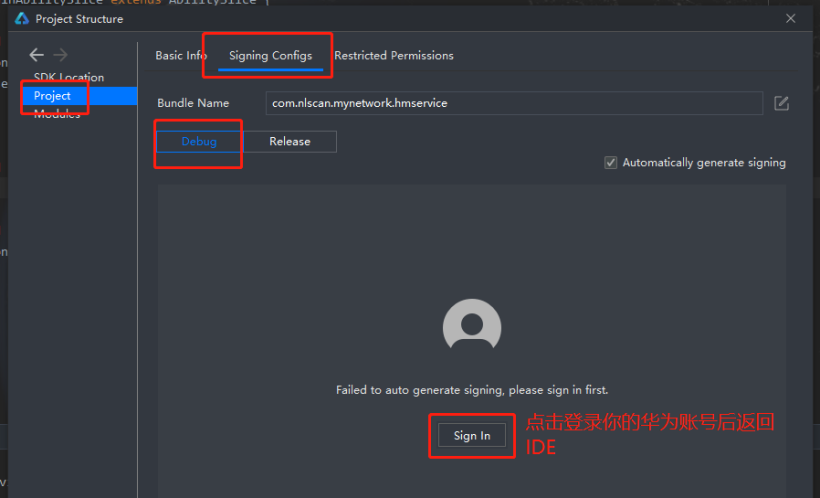The width and height of the screenshot is (820, 498).
Task: Click the Bundle Name input field
Action: tap(514, 103)
